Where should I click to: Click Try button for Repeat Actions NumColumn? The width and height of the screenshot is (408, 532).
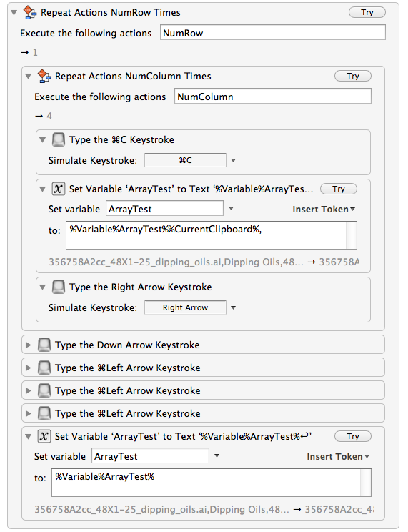(x=353, y=76)
